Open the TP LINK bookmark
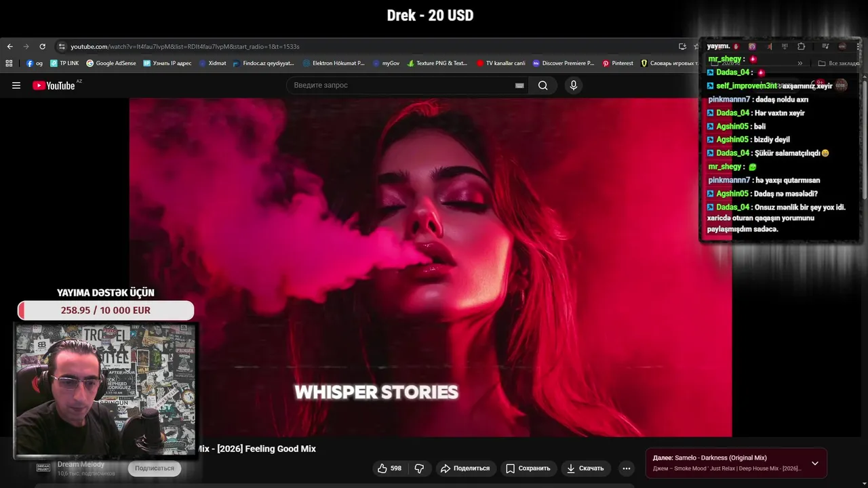 64,63
